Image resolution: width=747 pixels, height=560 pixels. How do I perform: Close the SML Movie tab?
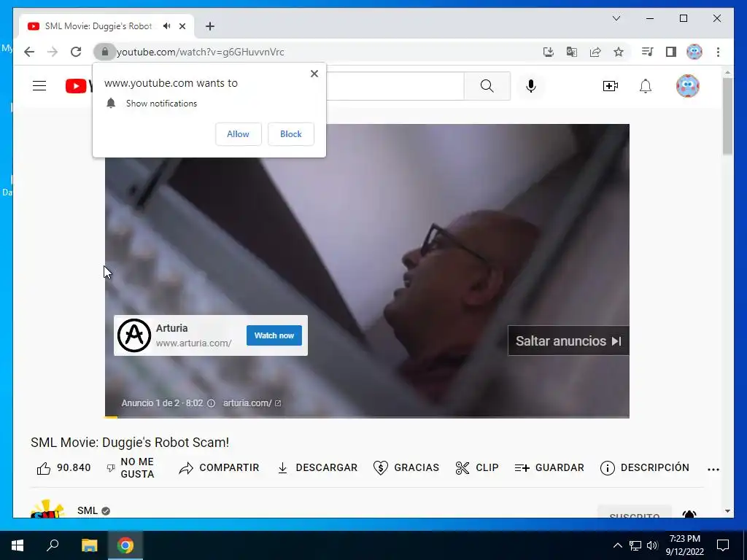(x=182, y=26)
